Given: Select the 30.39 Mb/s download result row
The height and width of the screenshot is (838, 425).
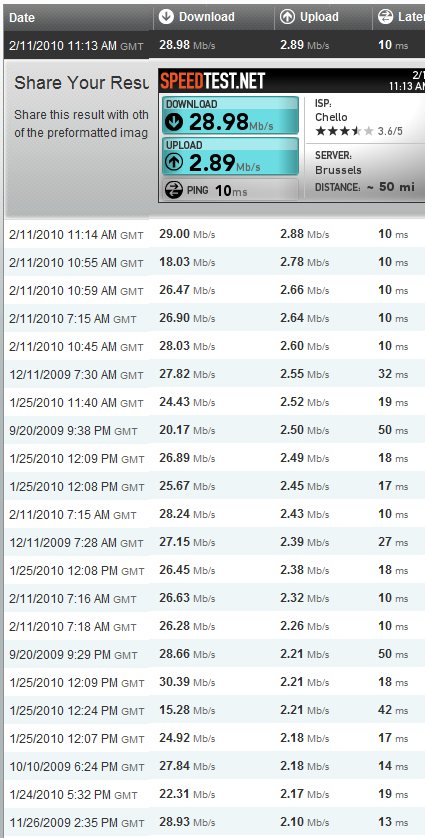Looking at the screenshot, I should [214, 682].
